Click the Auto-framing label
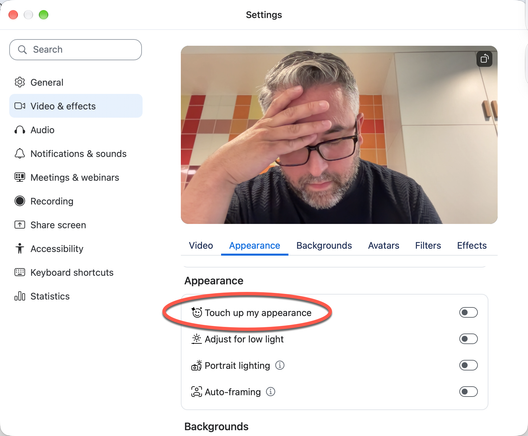Screen dimensions: 528x436 click(x=233, y=392)
